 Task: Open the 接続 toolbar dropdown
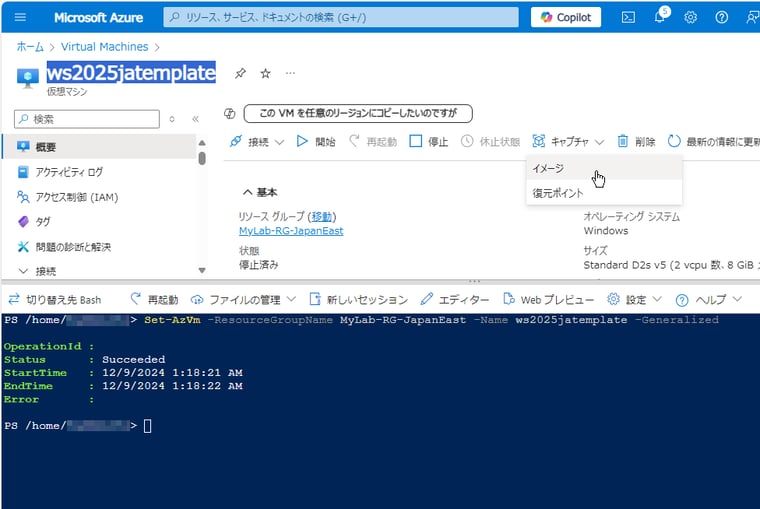pyautogui.click(x=256, y=142)
